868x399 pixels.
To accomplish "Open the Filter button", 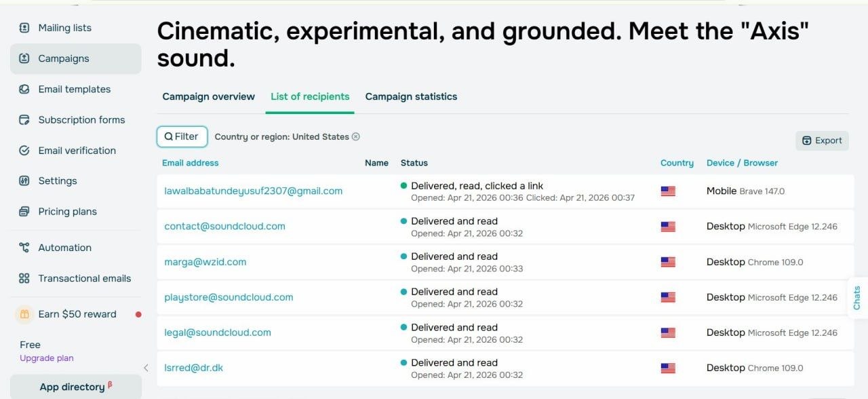I will click(182, 136).
